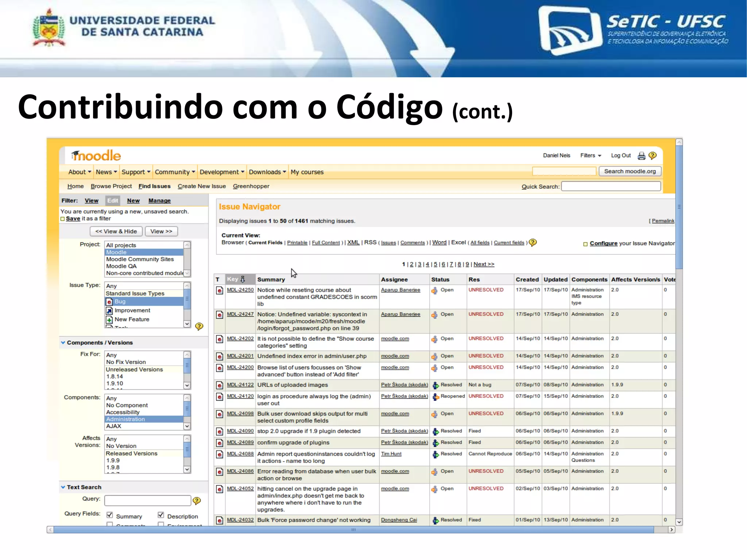
Task: Click the Reopened status icon for MDL-24120
Action: coord(436,397)
